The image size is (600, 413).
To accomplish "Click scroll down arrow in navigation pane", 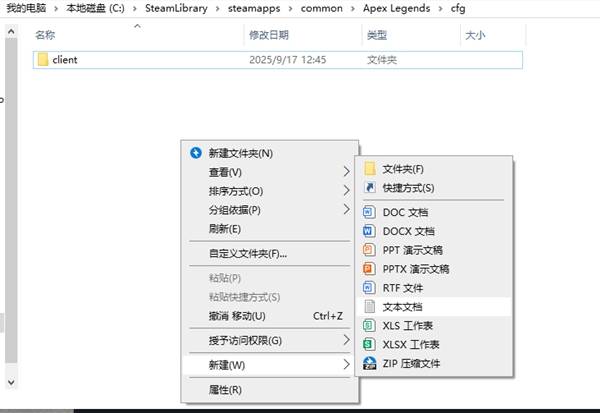I will click(x=11, y=382).
